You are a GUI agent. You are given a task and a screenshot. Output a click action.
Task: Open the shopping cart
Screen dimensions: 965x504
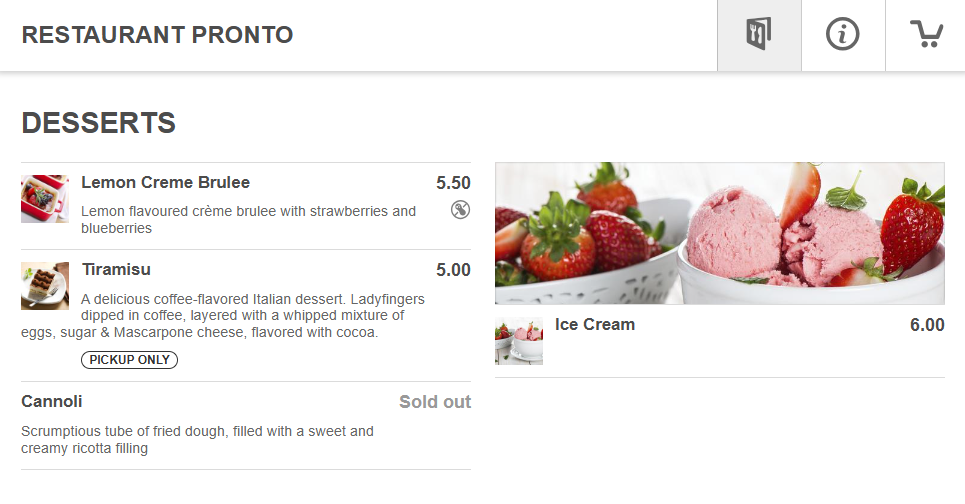(926, 35)
